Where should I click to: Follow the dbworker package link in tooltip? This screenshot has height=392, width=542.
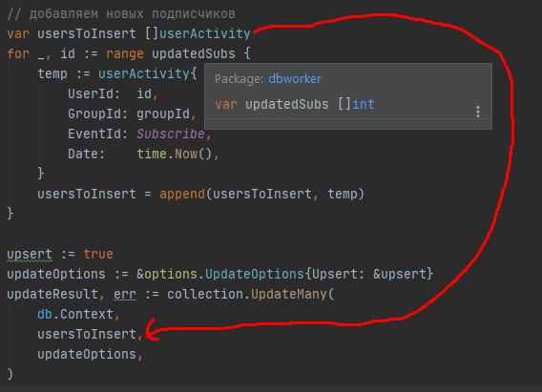295,79
